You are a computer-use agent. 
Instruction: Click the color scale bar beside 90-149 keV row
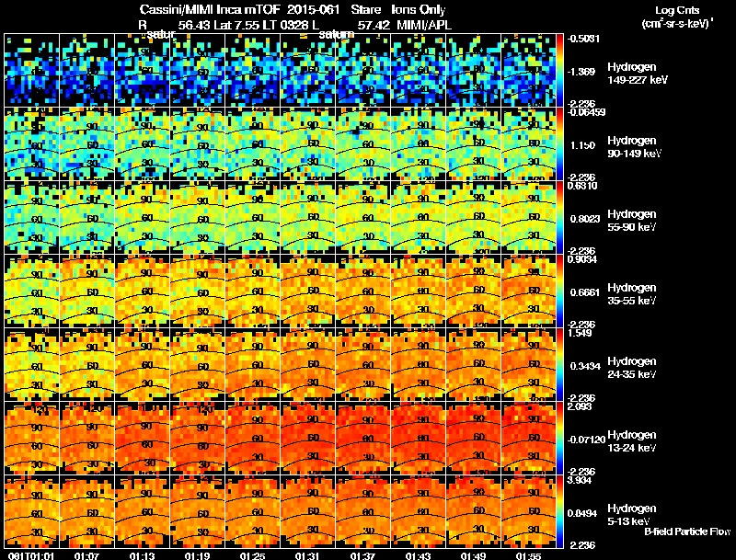click(559, 144)
